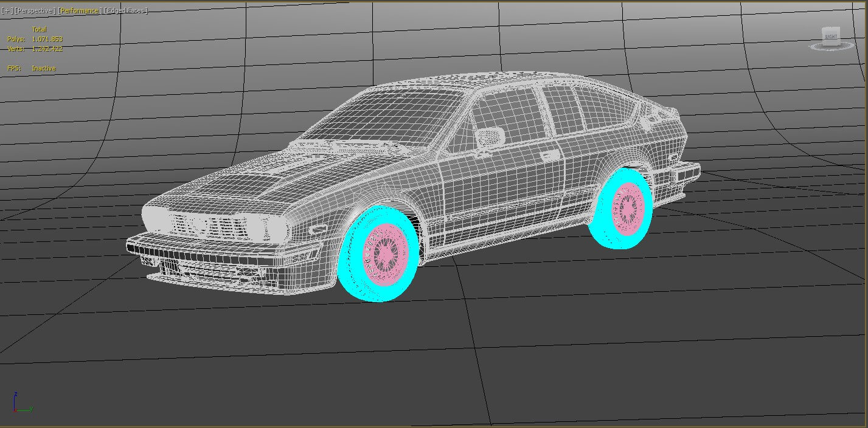This screenshot has height=428, width=868.
Task: Select the car's side mirror mesh
Action: pos(490,138)
